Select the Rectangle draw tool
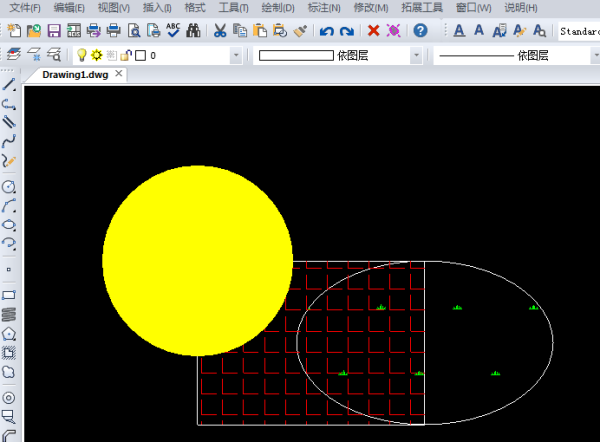 coord(9,295)
